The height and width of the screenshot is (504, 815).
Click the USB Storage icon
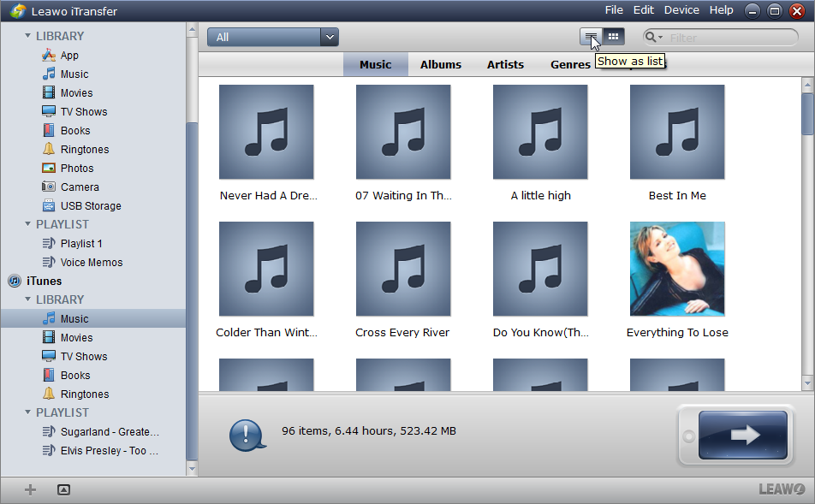(x=49, y=206)
